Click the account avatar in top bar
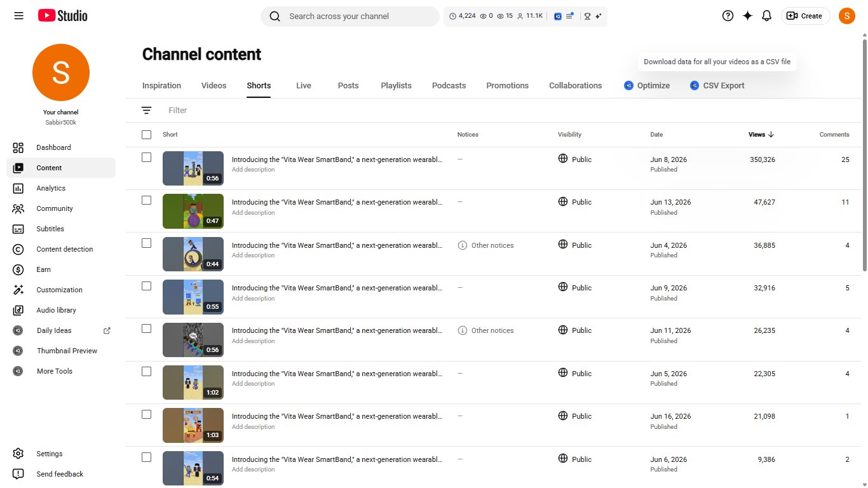Image resolution: width=868 pixels, height=488 pixels. pos(847,16)
